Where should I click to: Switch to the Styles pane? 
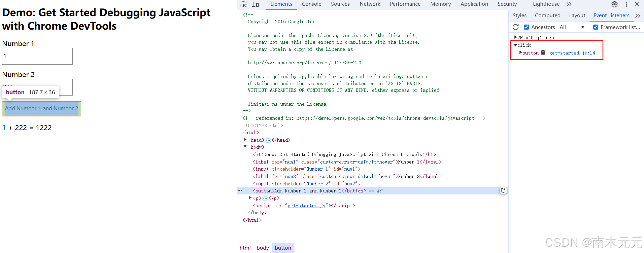[x=519, y=15]
